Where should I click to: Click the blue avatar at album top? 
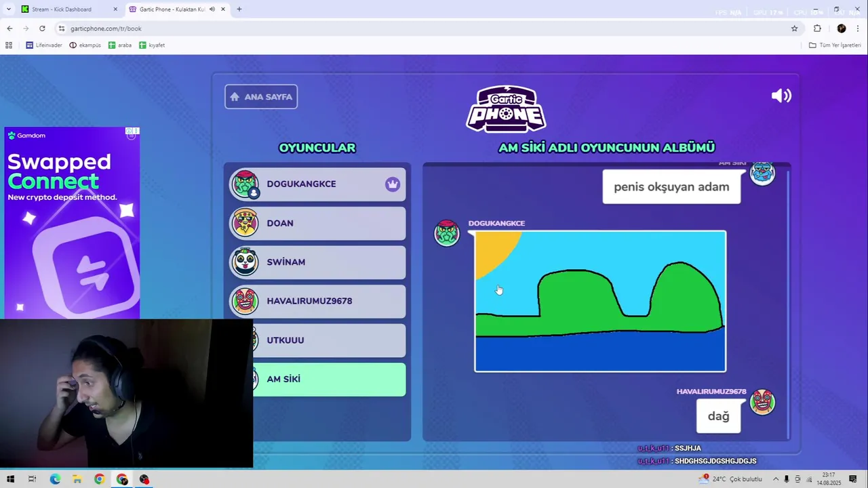pyautogui.click(x=762, y=173)
